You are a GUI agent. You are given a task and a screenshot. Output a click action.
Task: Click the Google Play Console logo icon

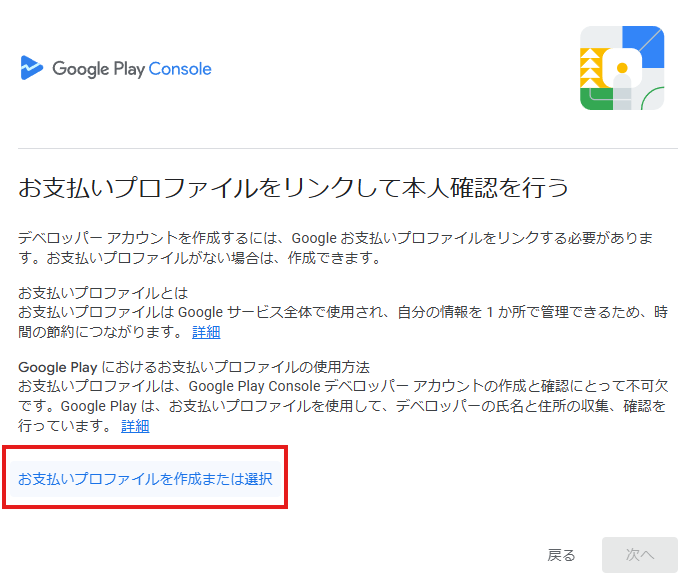pos(32,68)
